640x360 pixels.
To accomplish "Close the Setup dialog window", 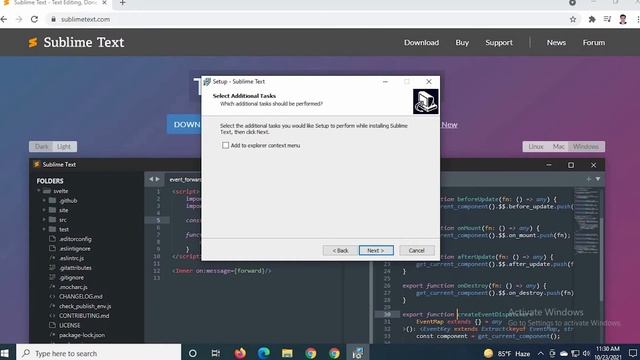I will tap(429, 82).
